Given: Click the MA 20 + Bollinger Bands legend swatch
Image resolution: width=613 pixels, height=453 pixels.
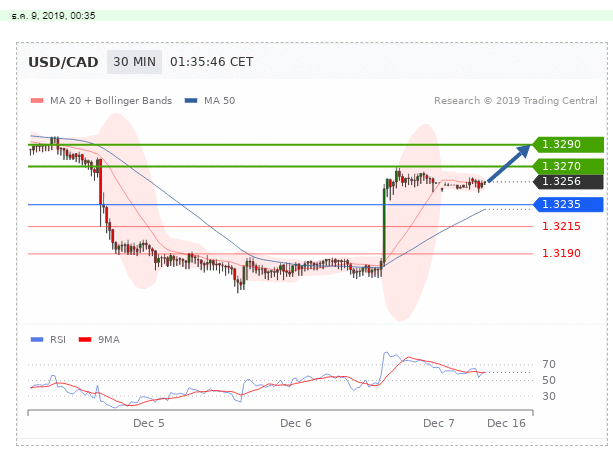Looking at the screenshot, I should (x=37, y=101).
